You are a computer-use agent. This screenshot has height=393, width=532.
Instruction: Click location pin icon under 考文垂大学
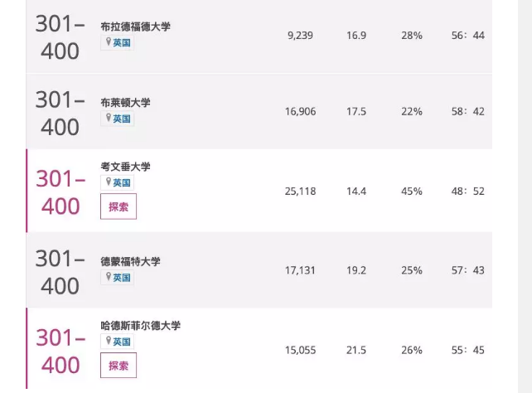(x=109, y=182)
